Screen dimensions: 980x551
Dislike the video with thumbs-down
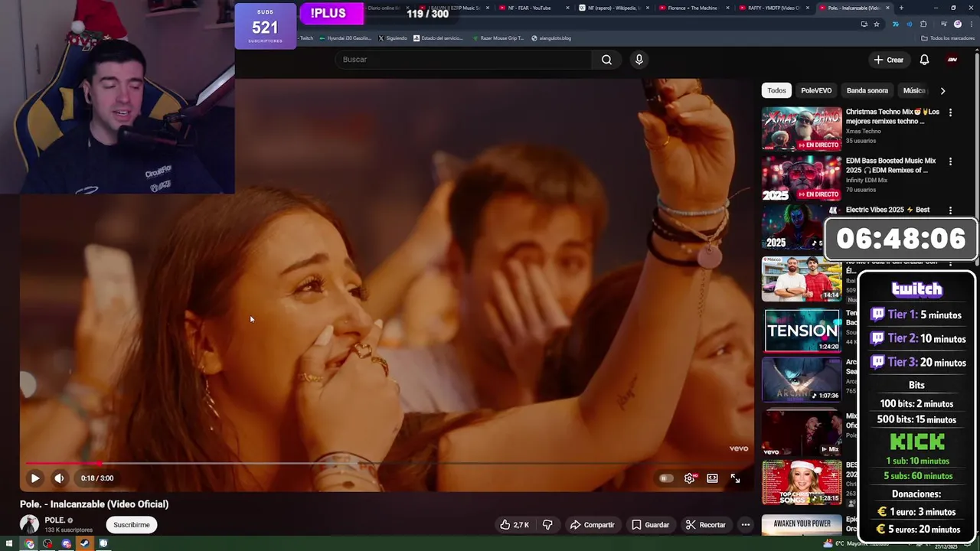coord(547,525)
